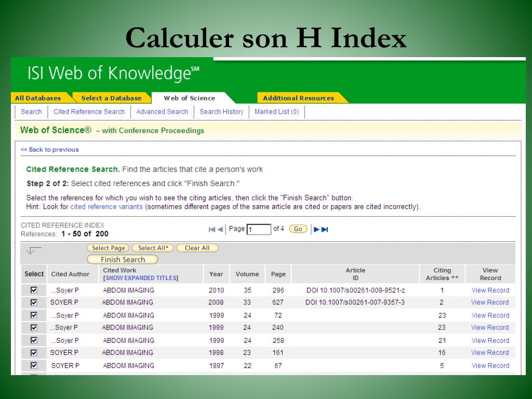The width and height of the screenshot is (532, 399).
Task: Click the Calculer son H Index slide title
Action: click(x=266, y=38)
